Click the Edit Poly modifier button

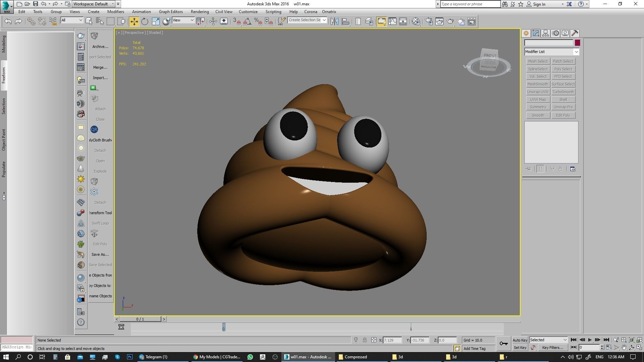pyautogui.click(x=563, y=115)
